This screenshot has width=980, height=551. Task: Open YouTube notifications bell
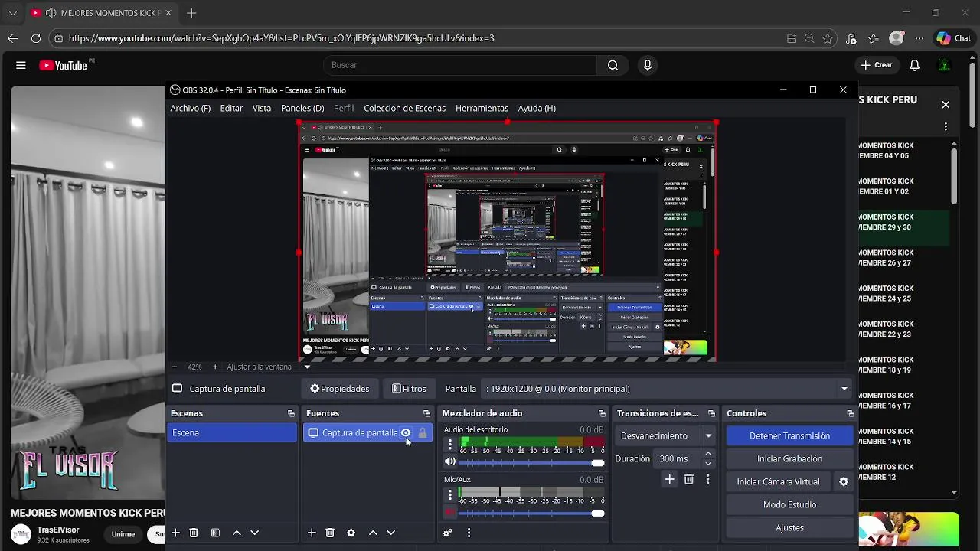pyautogui.click(x=914, y=65)
